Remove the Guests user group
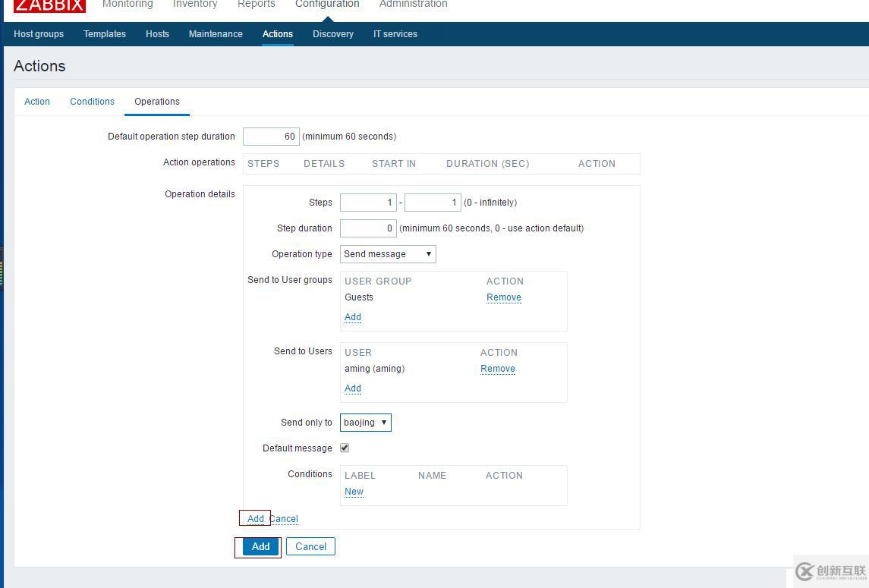 (x=503, y=297)
